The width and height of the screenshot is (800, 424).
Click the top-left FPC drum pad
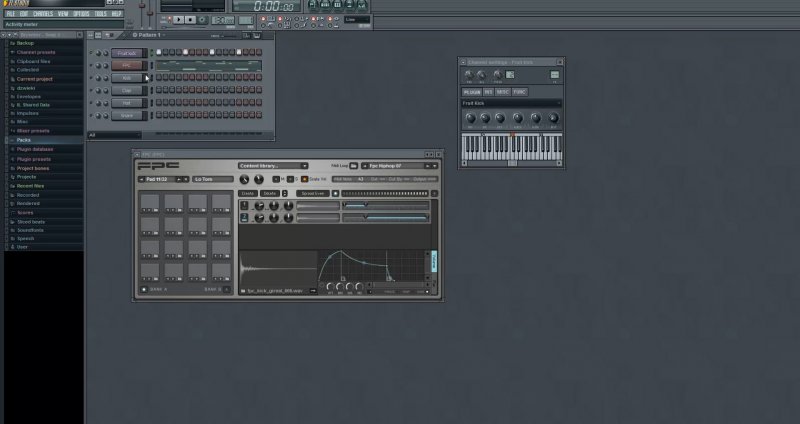point(150,203)
